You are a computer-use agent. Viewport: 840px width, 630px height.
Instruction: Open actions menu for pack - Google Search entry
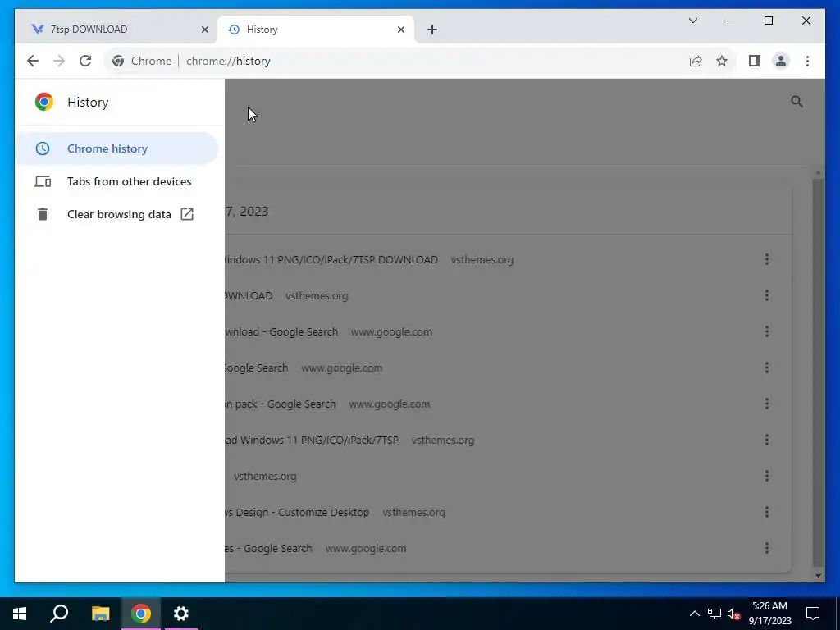(x=767, y=404)
